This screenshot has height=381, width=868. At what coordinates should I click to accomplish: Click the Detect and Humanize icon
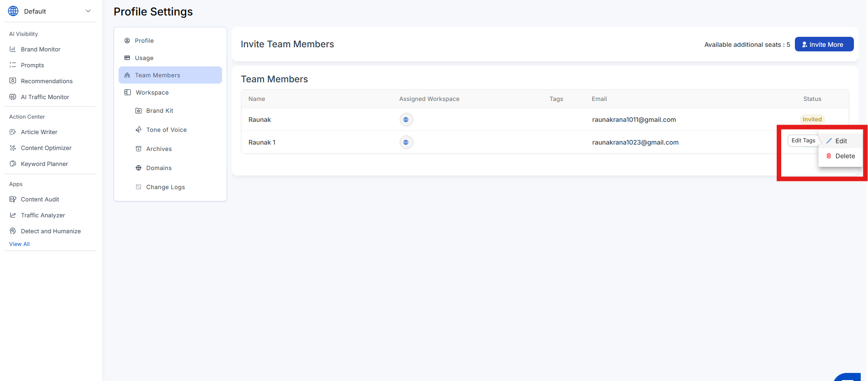[13, 231]
